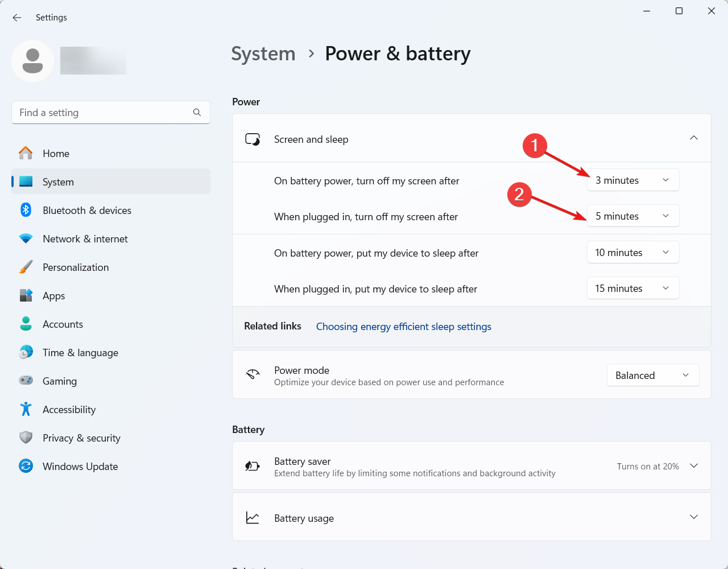Click the Find a setting search box
Screen dimensions: 728x569
(111, 113)
